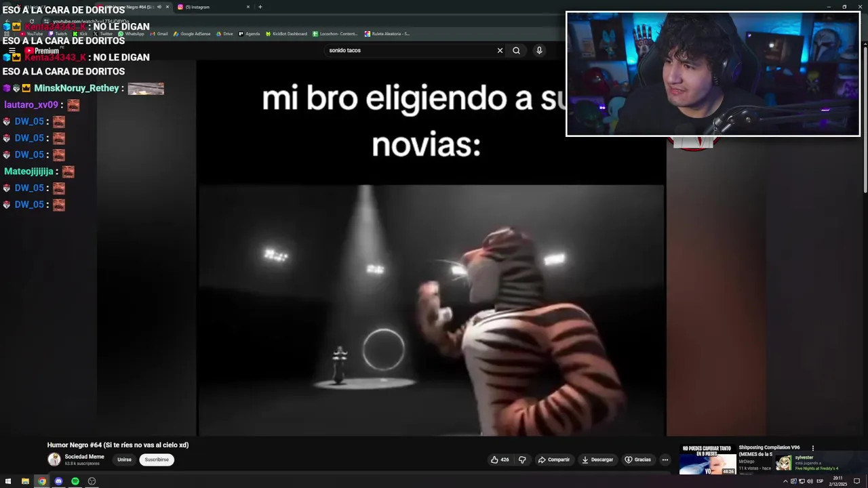Click the Gracias button
The image size is (868, 488).
pyautogui.click(x=638, y=460)
